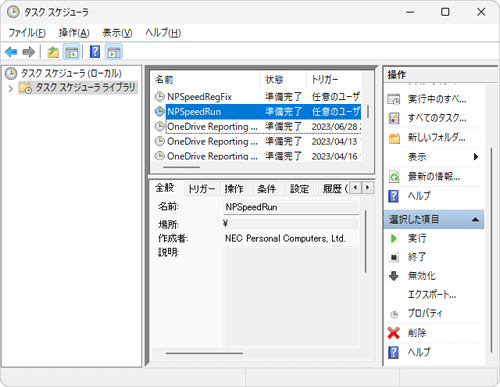Click the 最新の情報... action label
Viewport: 500px width, 387px height.
(x=434, y=177)
